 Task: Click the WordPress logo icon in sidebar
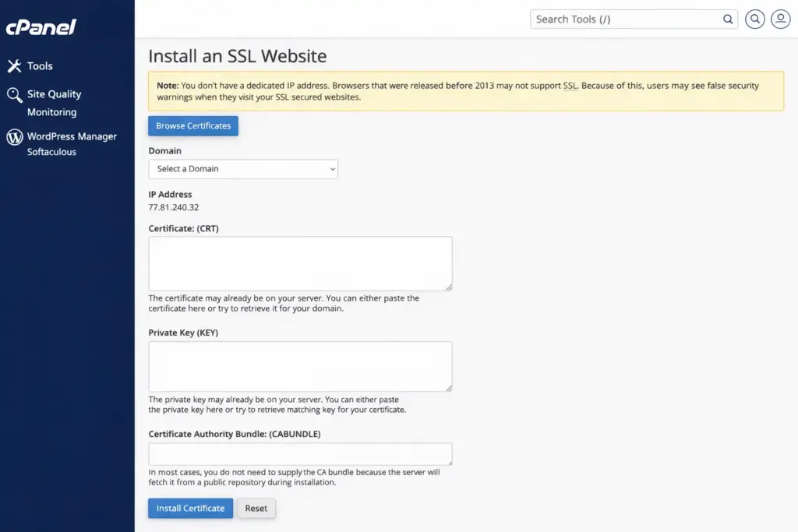(14, 137)
